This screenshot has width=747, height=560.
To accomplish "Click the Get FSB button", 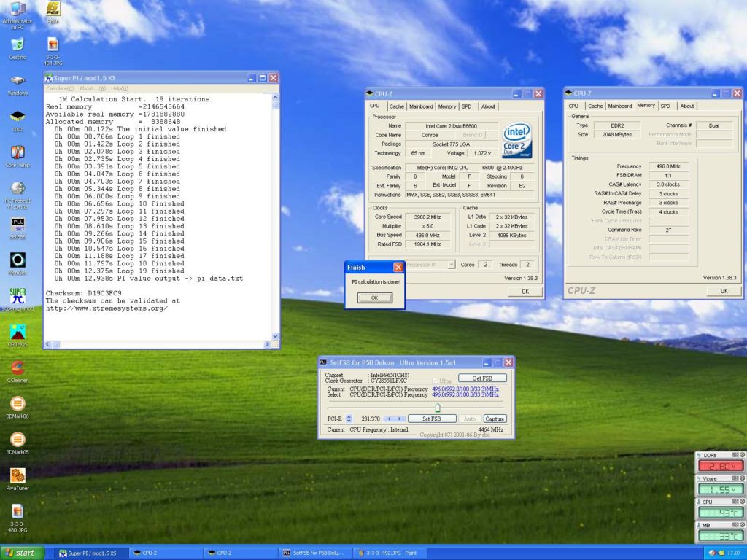I will point(482,378).
